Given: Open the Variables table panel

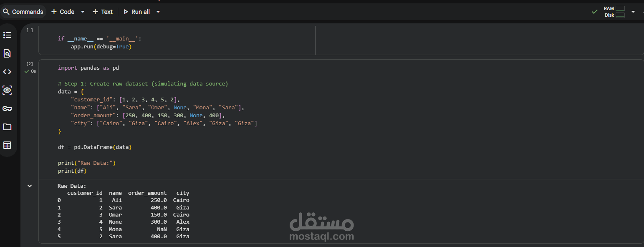Looking at the screenshot, I should pos(8,145).
